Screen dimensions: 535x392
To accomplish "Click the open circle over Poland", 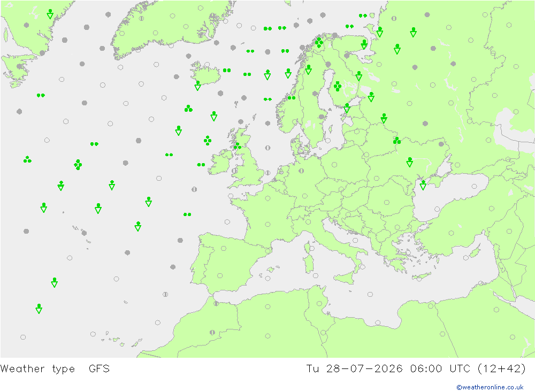I will 334,165.
